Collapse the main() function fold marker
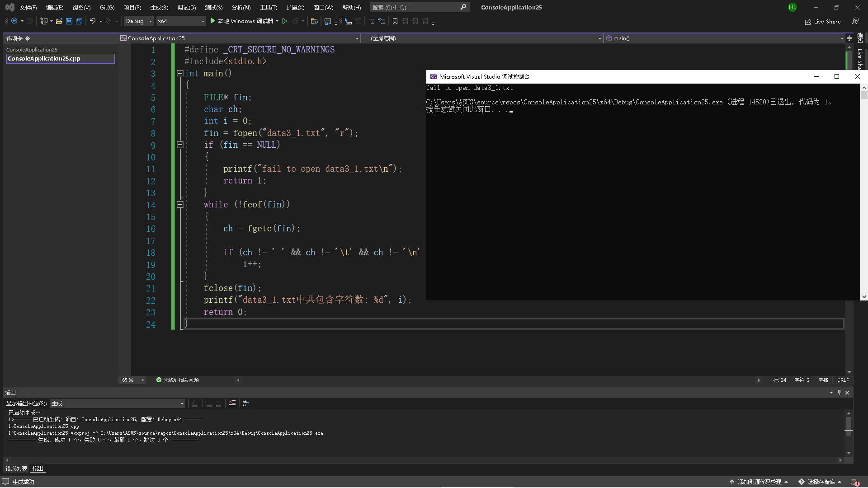 pos(180,73)
